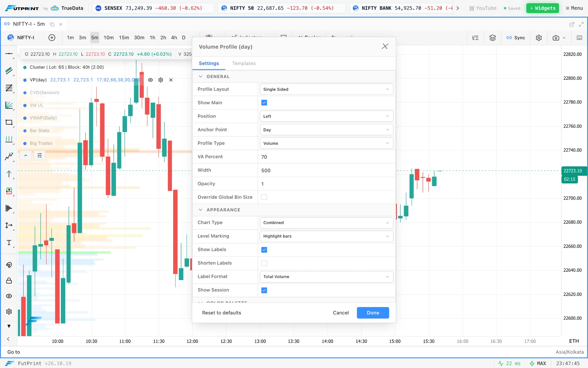The image size is (588, 368).
Task: Click the Cancel button
Action: (341, 313)
